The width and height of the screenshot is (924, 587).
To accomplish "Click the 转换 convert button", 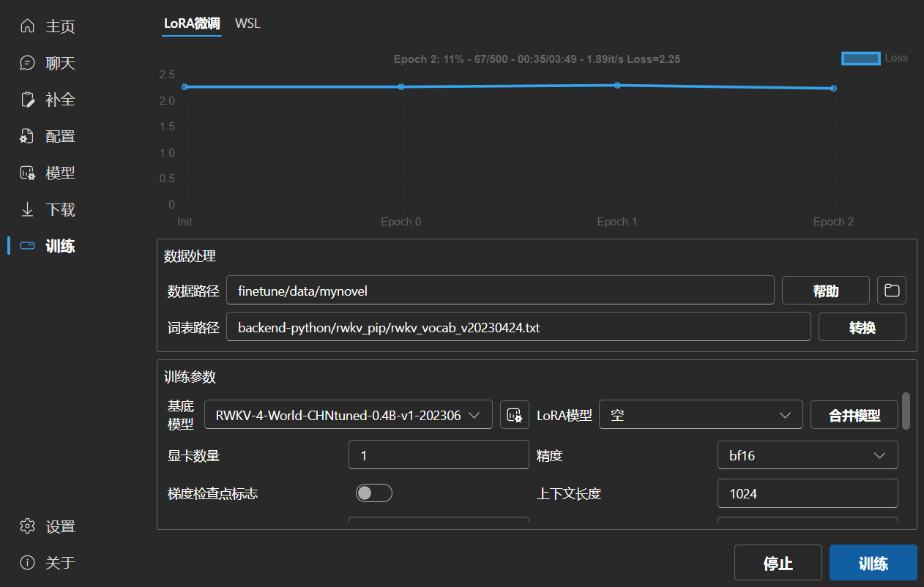I will (862, 327).
